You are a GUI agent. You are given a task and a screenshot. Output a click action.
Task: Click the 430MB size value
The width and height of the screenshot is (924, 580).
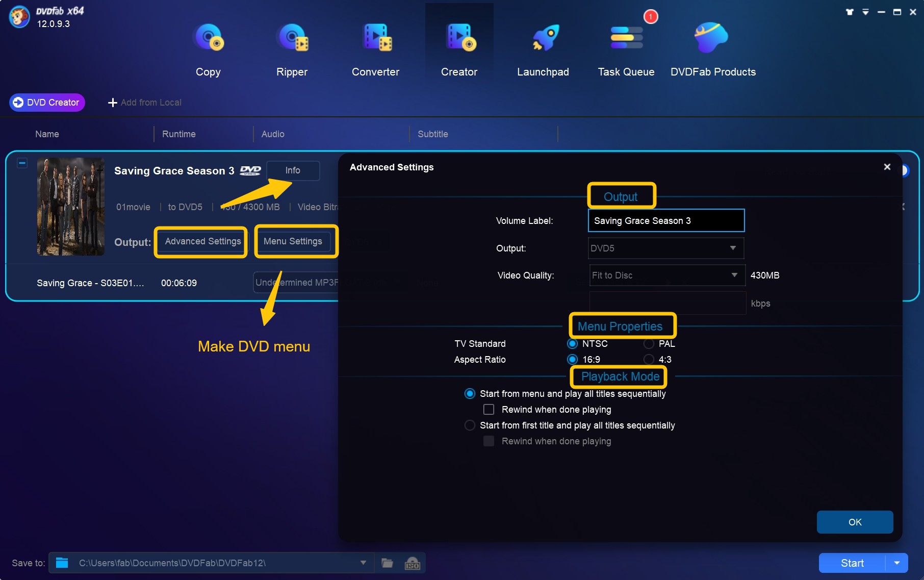coord(765,275)
